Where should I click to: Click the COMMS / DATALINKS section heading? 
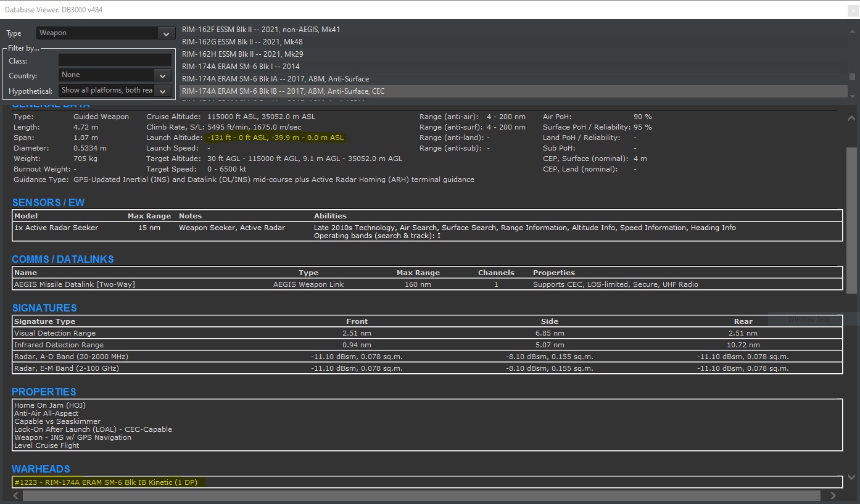pyautogui.click(x=63, y=259)
